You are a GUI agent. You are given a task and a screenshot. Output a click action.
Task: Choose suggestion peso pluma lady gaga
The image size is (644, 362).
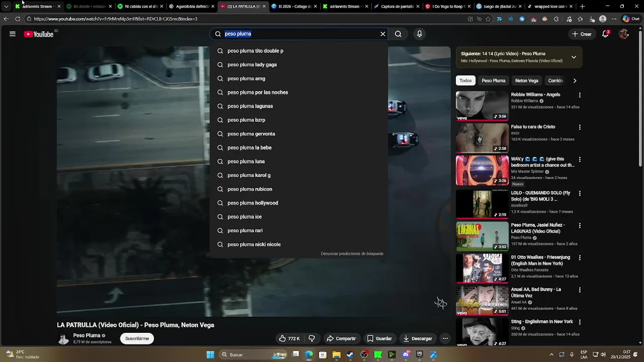(x=299, y=65)
